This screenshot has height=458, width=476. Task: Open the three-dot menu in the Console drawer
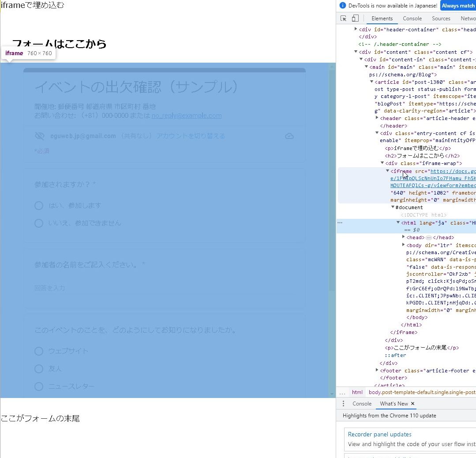click(343, 403)
